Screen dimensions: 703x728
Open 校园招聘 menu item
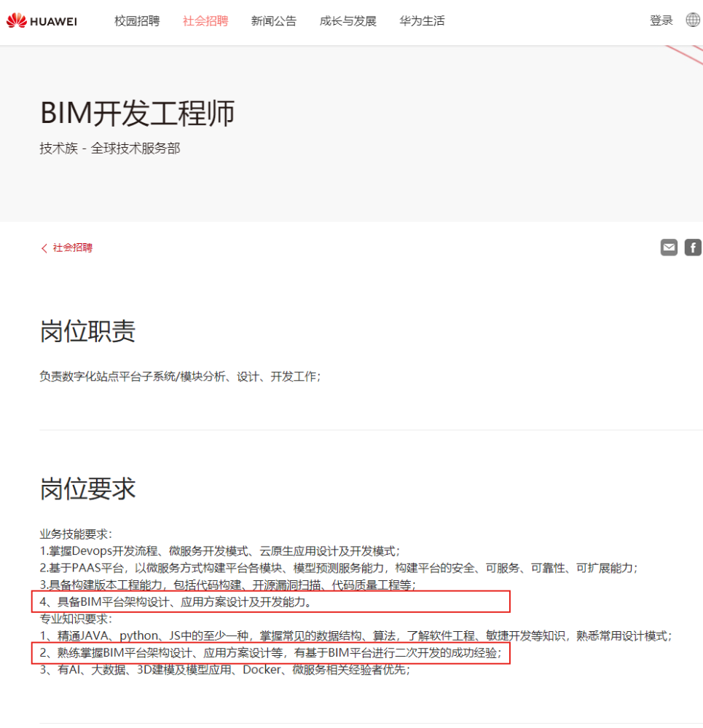[x=137, y=21]
